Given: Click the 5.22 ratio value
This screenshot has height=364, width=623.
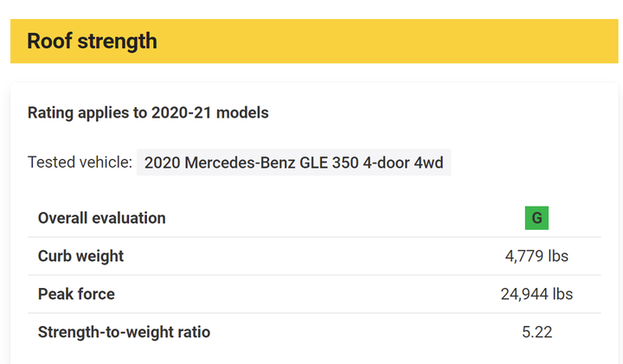Looking at the screenshot, I should coord(536,332).
